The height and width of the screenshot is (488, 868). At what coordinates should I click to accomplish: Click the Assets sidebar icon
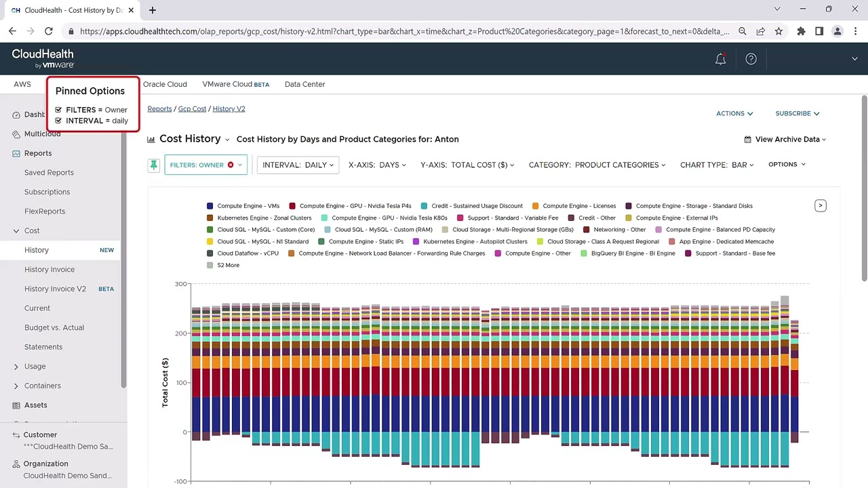[x=16, y=405]
